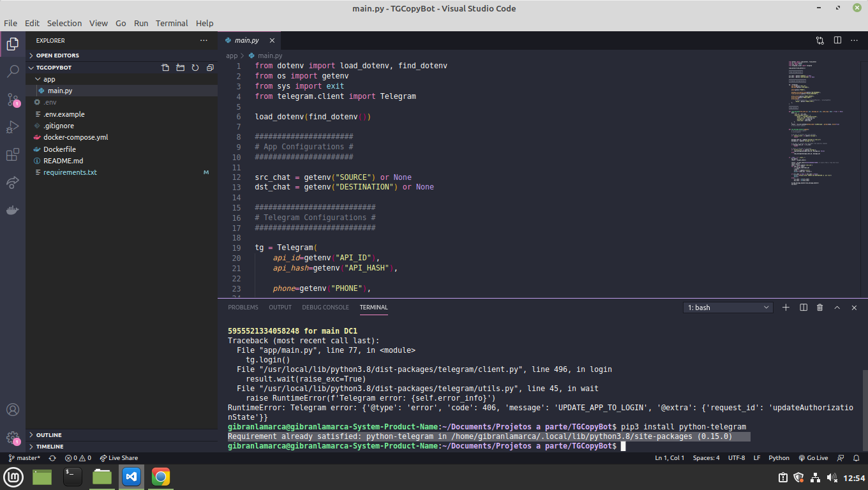Switch to the DEBUG CONSOLE tab

325,307
